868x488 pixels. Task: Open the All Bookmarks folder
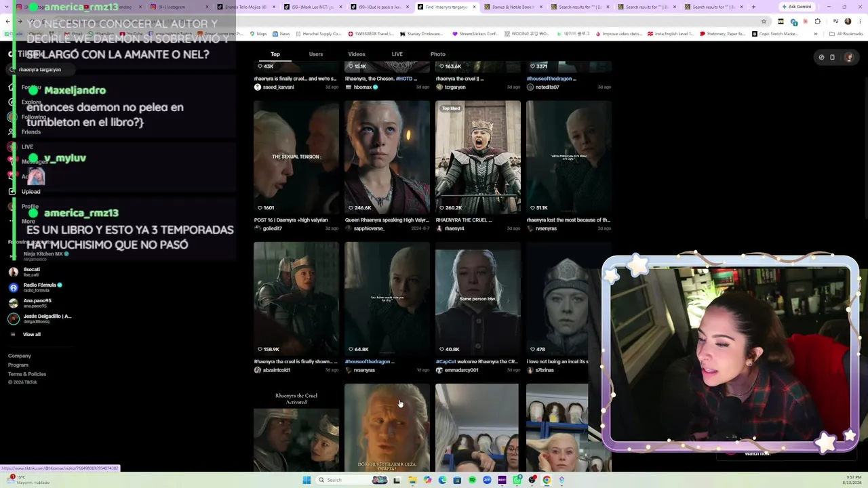(x=846, y=33)
